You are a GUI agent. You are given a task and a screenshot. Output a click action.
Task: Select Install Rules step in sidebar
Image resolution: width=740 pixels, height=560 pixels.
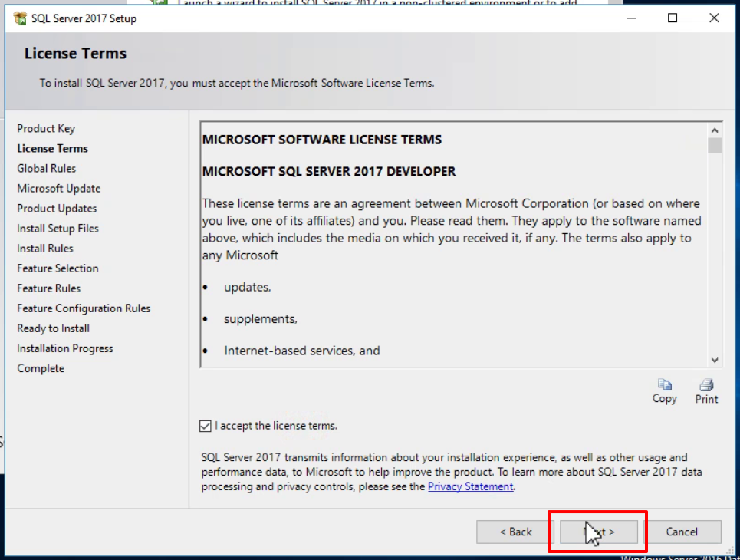pos(44,249)
